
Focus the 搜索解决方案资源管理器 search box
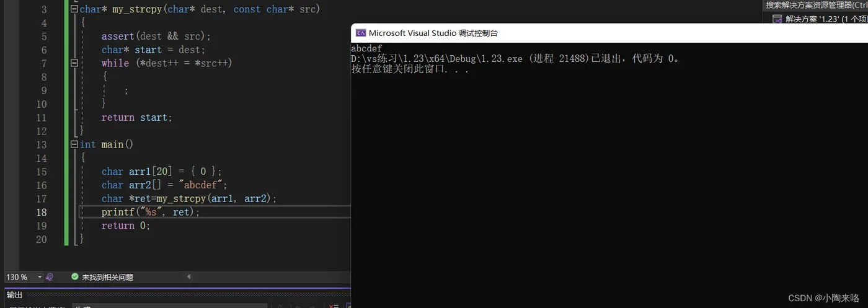click(x=815, y=5)
